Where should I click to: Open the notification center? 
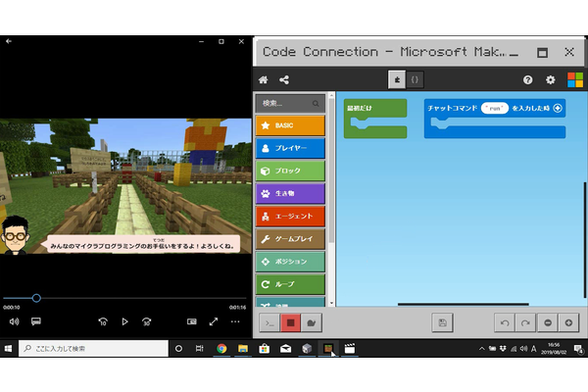(x=578, y=349)
